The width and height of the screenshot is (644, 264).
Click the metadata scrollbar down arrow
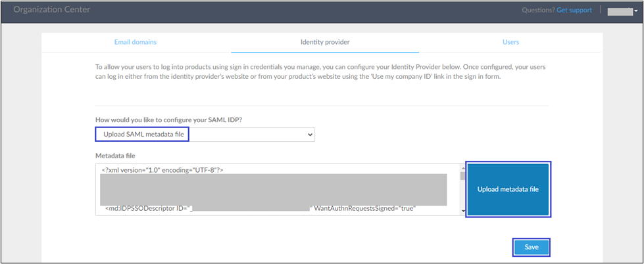coord(463,211)
